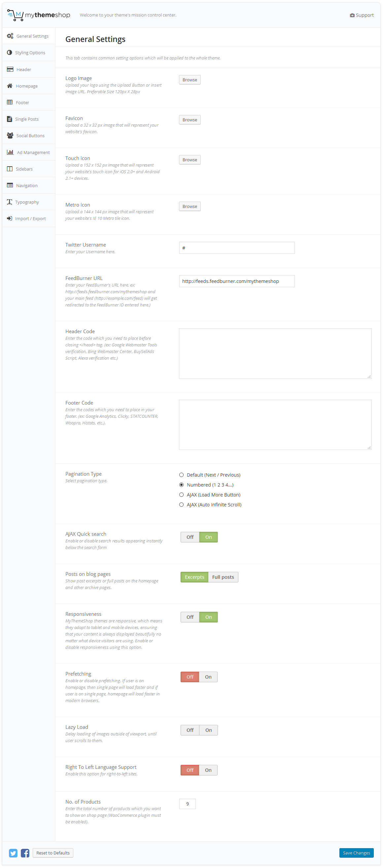383x868 pixels.
Task: Enable Prefetching with the On button
Action: tap(208, 677)
